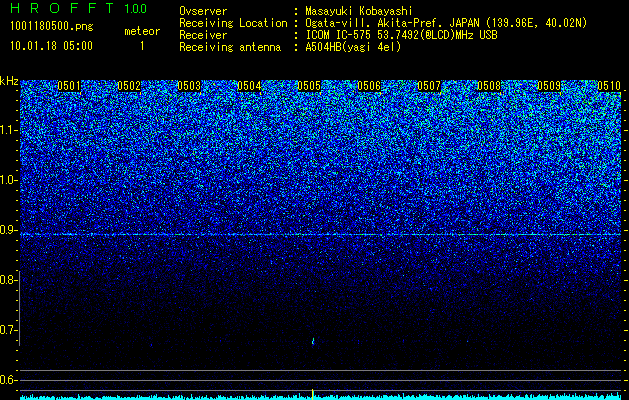Click the 0501 time marker
Viewport: 629px width, 400px height.
[69, 86]
